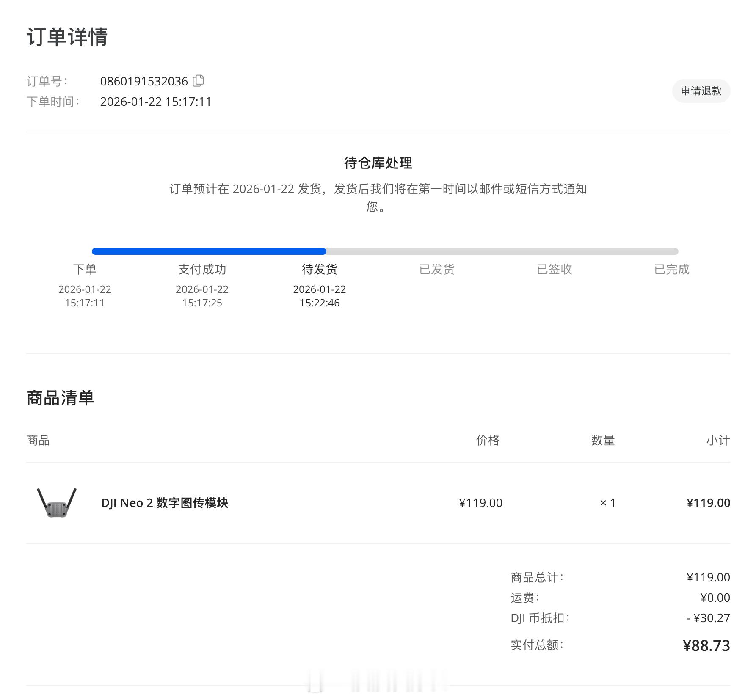Click the 下单 progress step label
Screen dimensions: 756x700
85,269
